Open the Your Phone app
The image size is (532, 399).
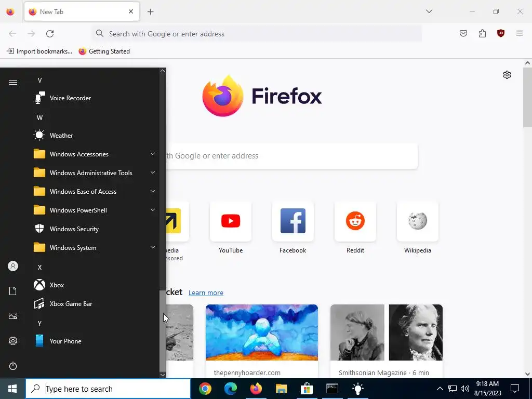(94, 341)
